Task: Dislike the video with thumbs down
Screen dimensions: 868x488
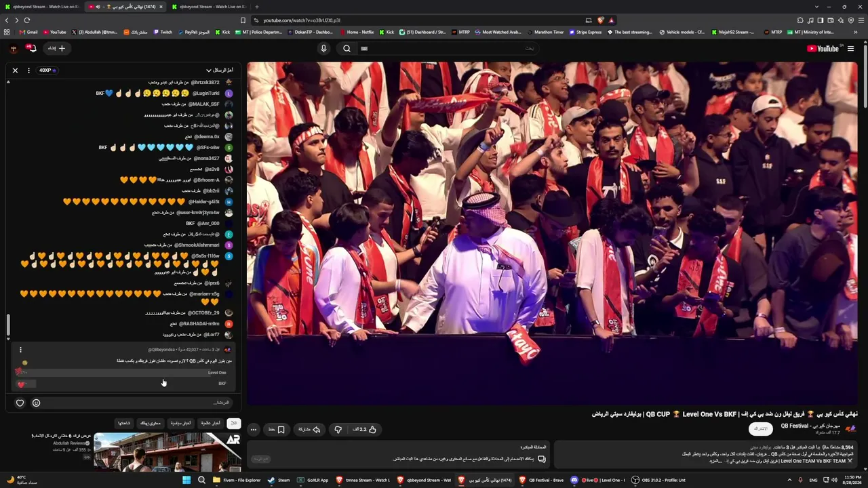Action: click(338, 429)
